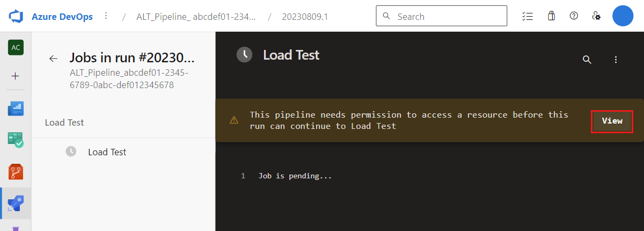Image resolution: width=644 pixels, height=231 pixels.
Task: Open the User settings icon
Action: pyautogui.click(x=596, y=16)
